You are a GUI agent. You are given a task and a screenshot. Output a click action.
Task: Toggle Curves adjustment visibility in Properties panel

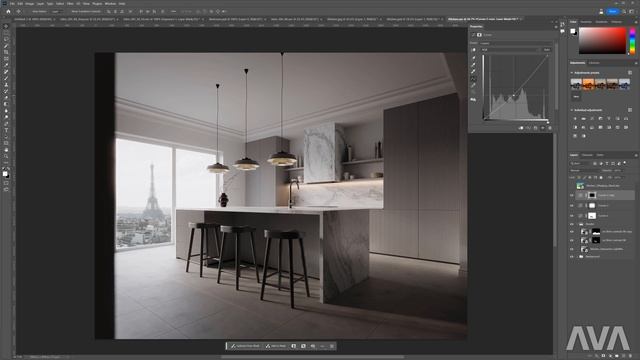pos(543,128)
